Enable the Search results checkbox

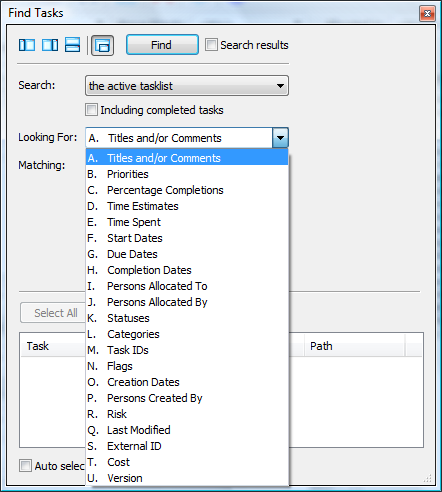(211, 45)
